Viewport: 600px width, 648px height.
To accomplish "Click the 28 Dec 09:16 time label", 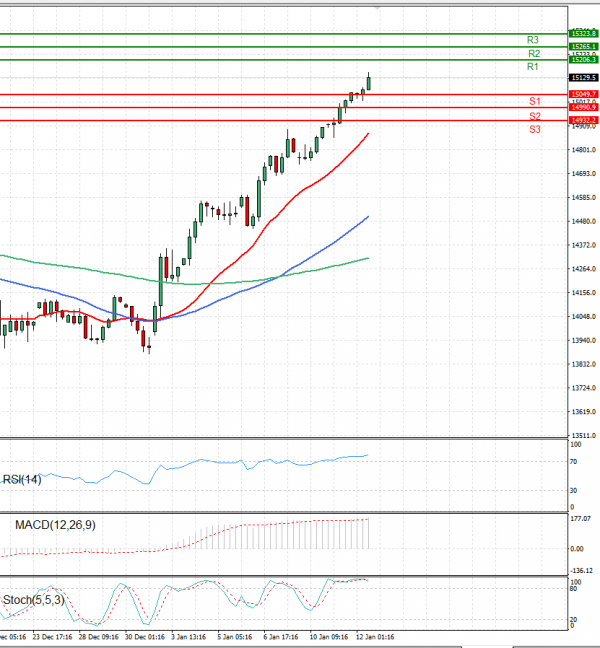I will 98,637.
